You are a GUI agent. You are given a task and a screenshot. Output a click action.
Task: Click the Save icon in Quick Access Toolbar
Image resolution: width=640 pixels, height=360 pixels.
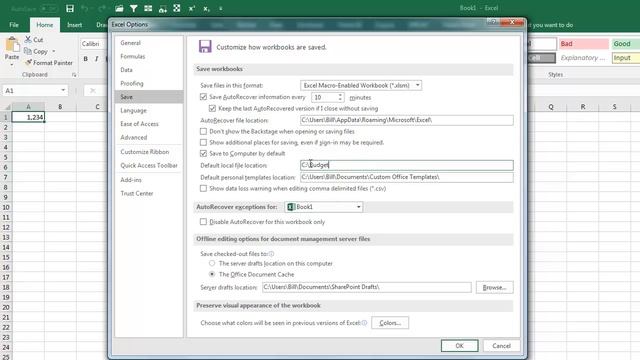click(70, 8)
